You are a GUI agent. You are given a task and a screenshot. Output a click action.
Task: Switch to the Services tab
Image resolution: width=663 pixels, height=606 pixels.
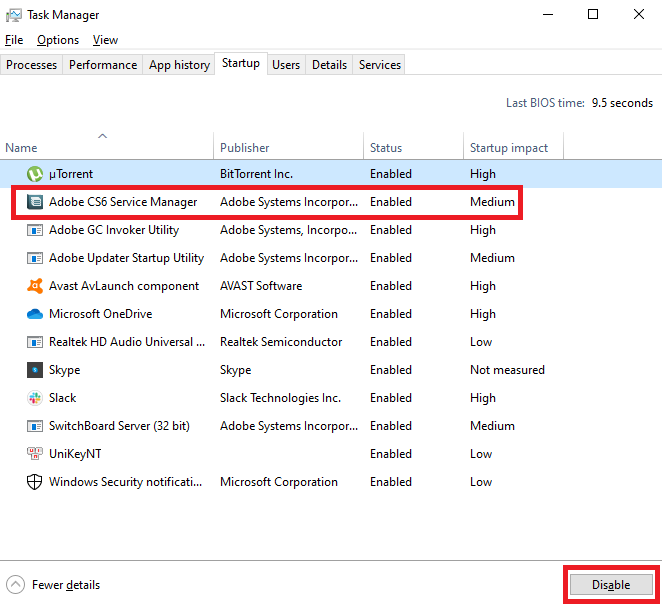point(380,65)
